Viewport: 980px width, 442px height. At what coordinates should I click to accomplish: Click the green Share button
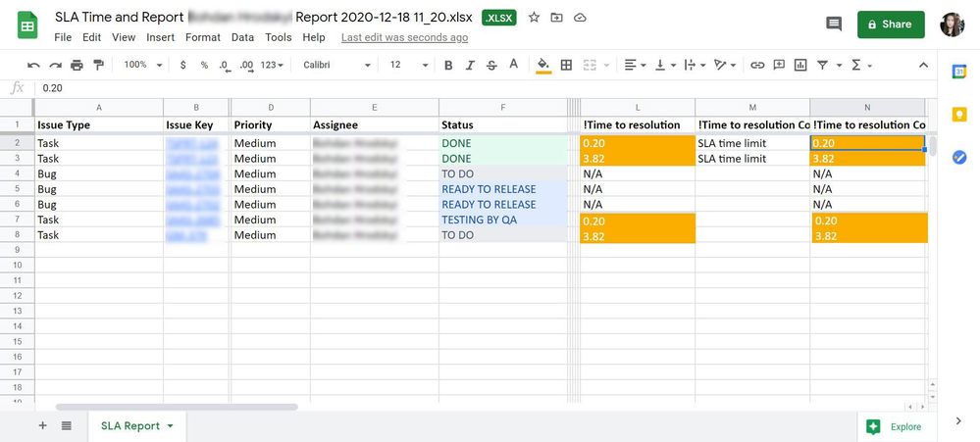click(x=891, y=25)
